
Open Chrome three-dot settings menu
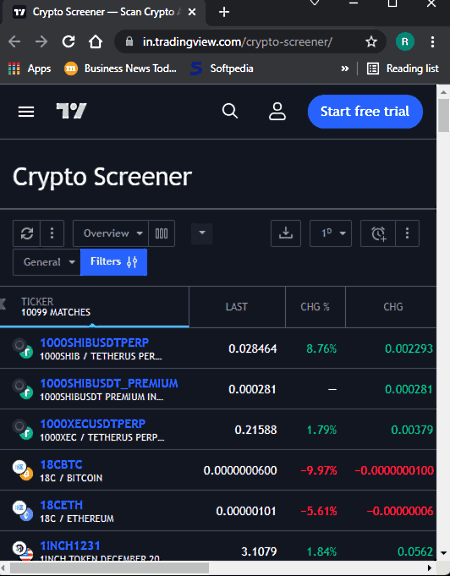(x=432, y=42)
